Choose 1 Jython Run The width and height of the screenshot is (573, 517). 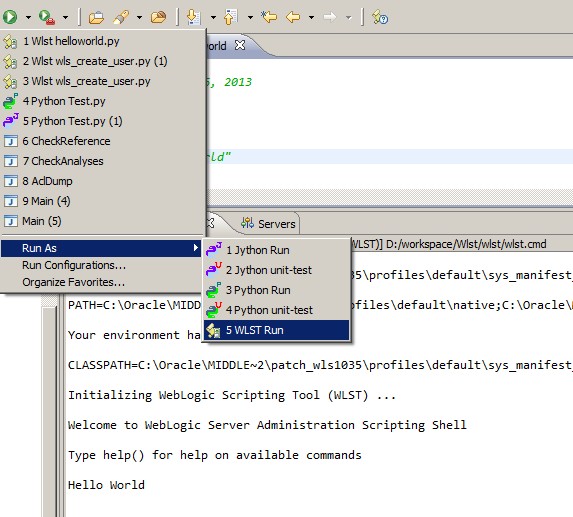[x=277, y=250]
